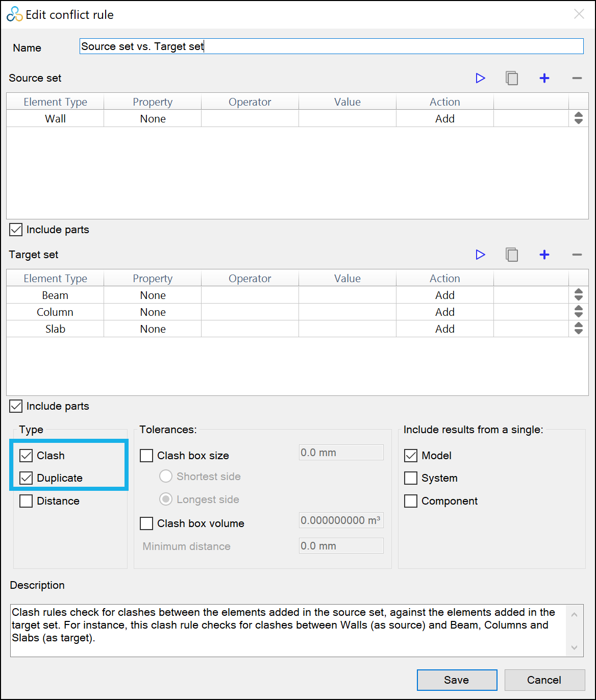Open Action cell of Slab row
596x700 pixels.
(445, 329)
